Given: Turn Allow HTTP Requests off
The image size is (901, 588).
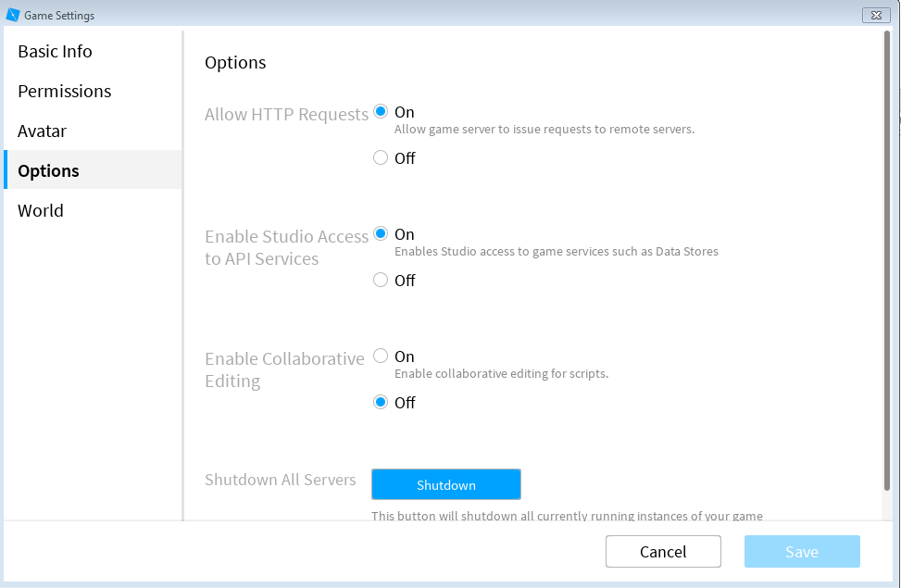Looking at the screenshot, I should pos(381,158).
